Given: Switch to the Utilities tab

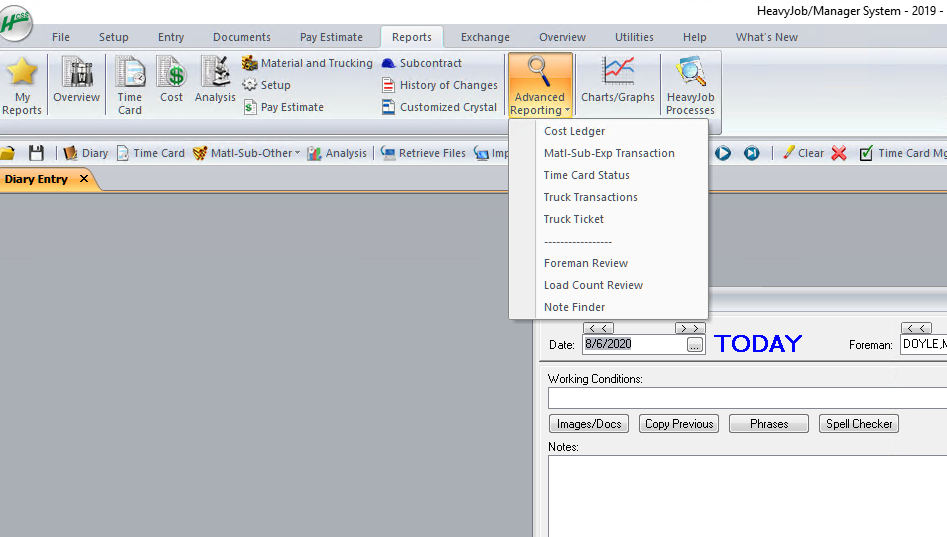Looking at the screenshot, I should tap(634, 37).
